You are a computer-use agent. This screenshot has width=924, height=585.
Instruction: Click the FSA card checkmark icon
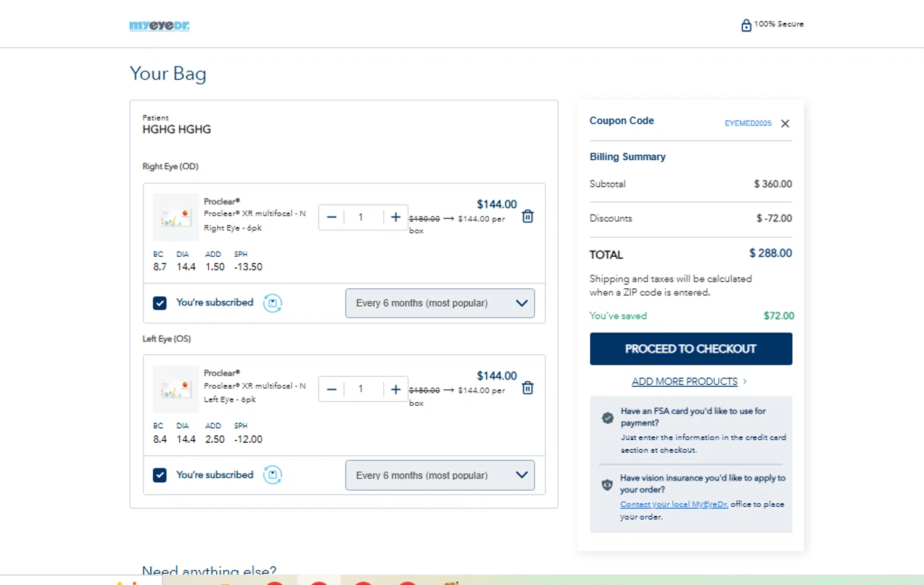tap(607, 418)
